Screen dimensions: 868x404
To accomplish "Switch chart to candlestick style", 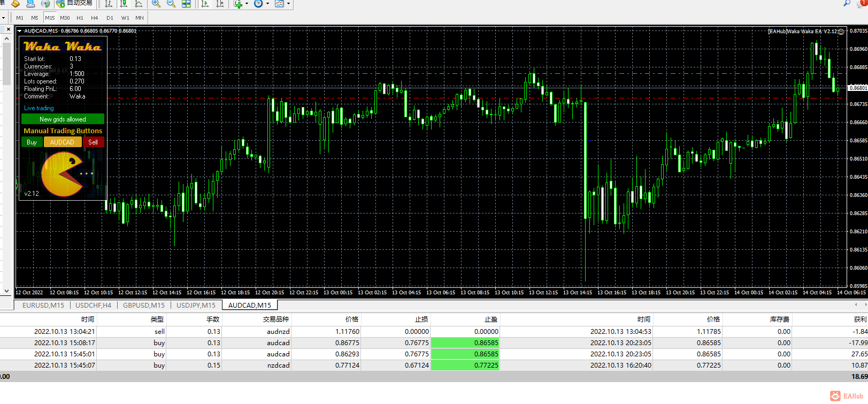I will pyautogui.click(x=124, y=4).
